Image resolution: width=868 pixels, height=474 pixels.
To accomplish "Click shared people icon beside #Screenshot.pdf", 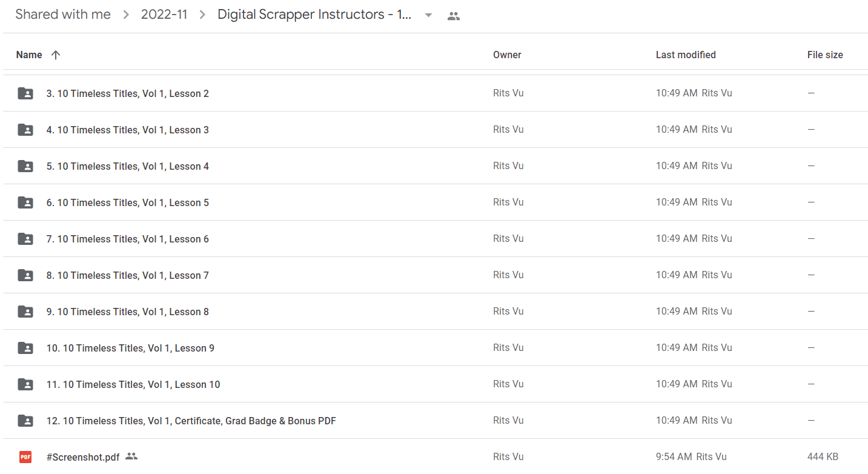I will click(131, 456).
